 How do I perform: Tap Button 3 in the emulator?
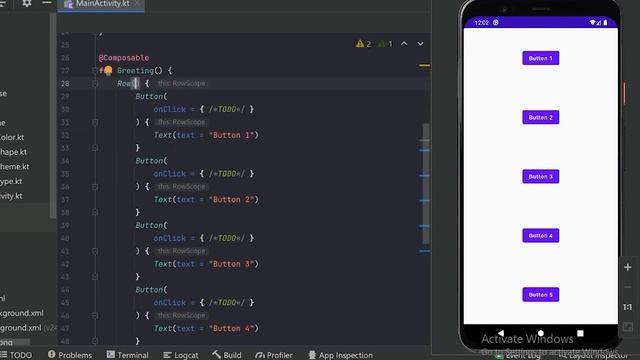(x=540, y=176)
